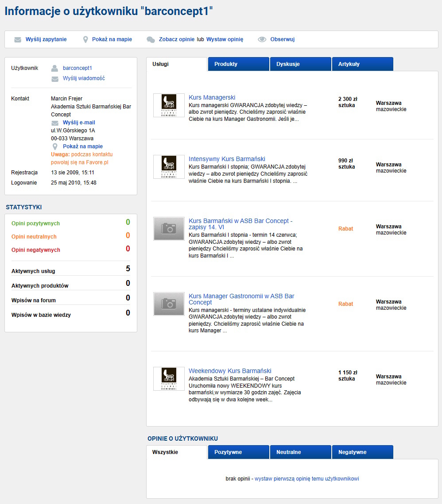Viewport: 442px width, 504px height.
Task: Click envelope icon beside Wyślij e-mail
Action: (55, 123)
